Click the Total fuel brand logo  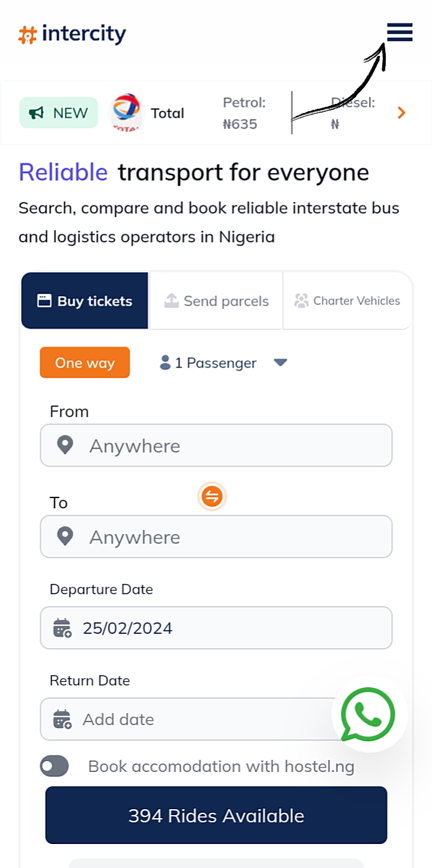126,113
